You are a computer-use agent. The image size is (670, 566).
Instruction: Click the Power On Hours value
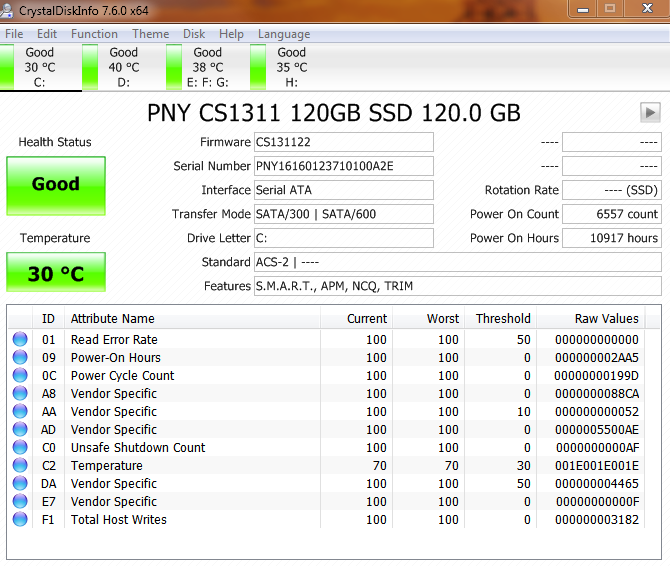coord(612,238)
